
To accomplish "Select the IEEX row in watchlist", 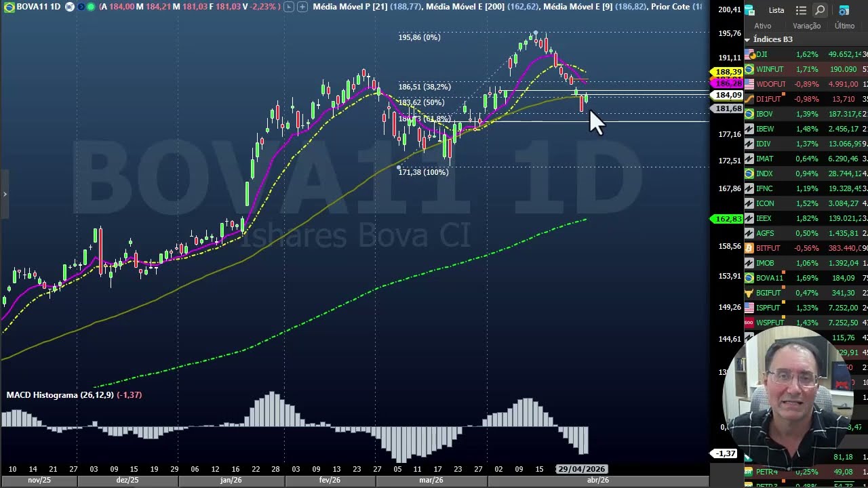I will 806,218.
